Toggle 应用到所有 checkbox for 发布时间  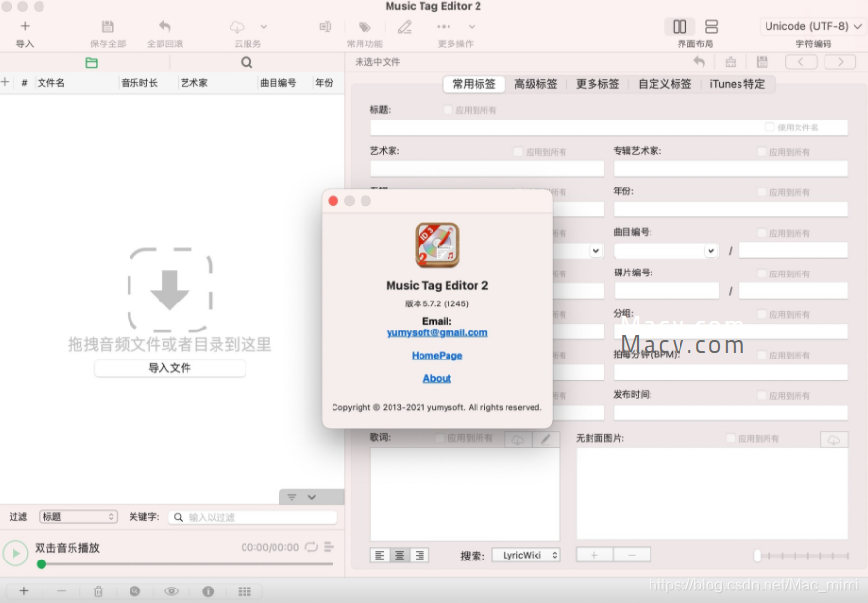(x=762, y=395)
